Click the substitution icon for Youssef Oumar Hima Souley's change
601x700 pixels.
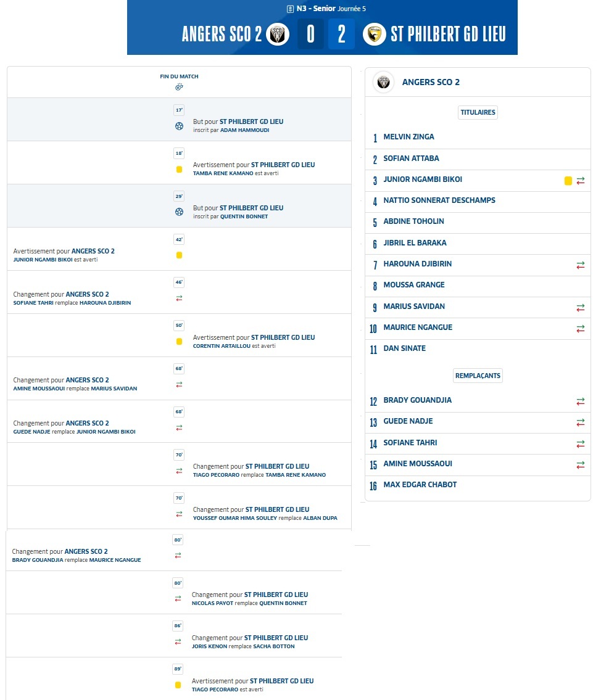[179, 514]
